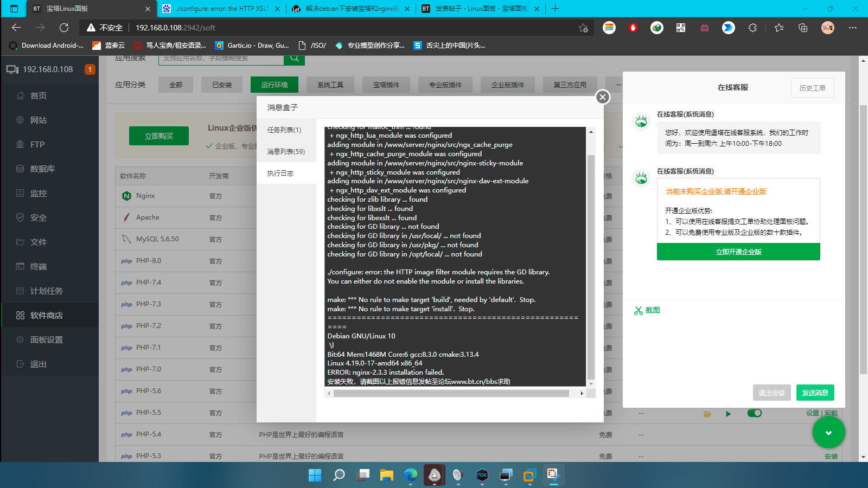Click log horizontal scrollbar right arrow
This screenshot has height=488, width=868.
coord(582,394)
